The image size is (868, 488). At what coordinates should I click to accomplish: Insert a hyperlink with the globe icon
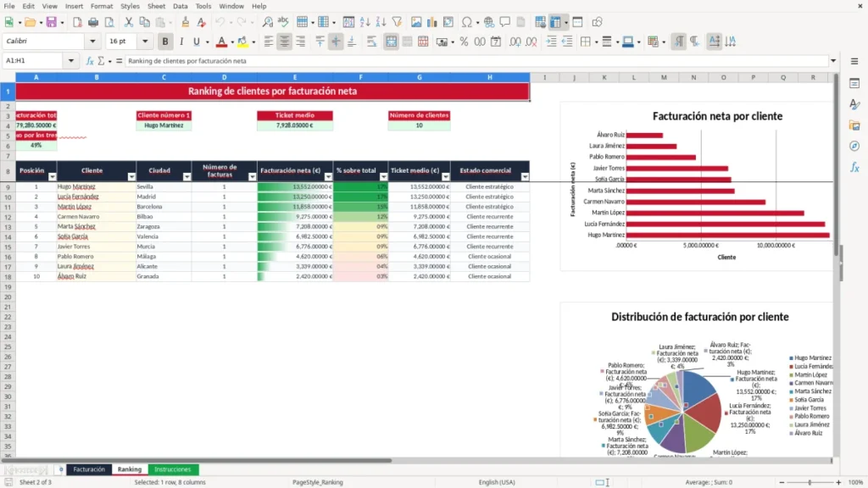click(x=489, y=22)
